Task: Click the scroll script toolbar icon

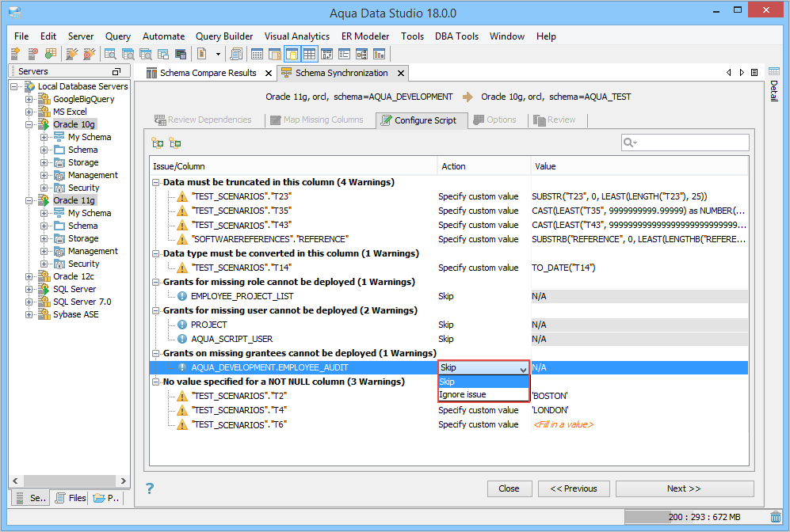Action: pos(236,54)
